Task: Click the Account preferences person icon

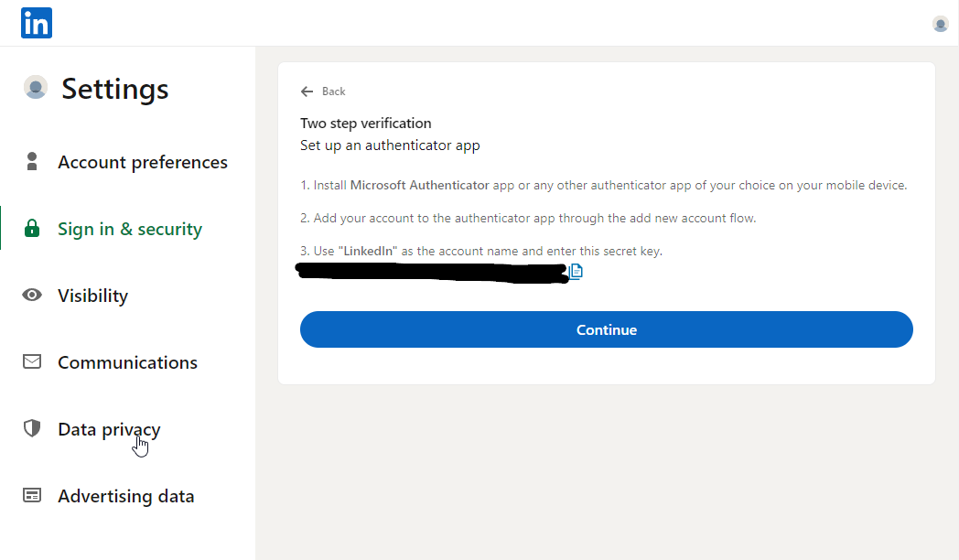Action: (32, 161)
